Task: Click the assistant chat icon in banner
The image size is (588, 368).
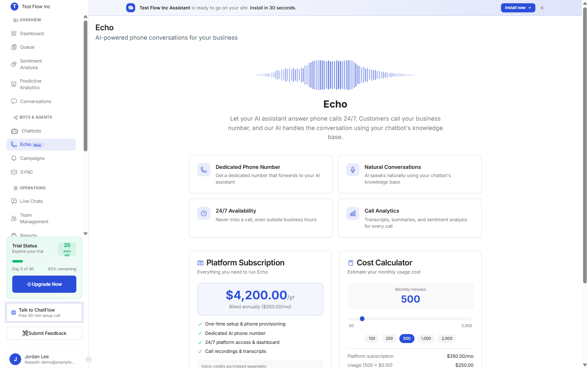Action: [x=131, y=8]
